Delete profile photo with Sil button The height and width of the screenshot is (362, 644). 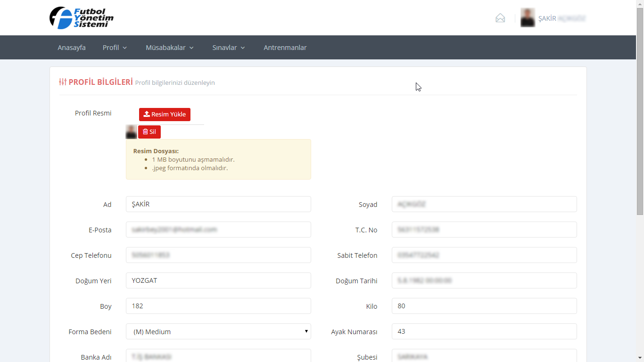pos(149,132)
